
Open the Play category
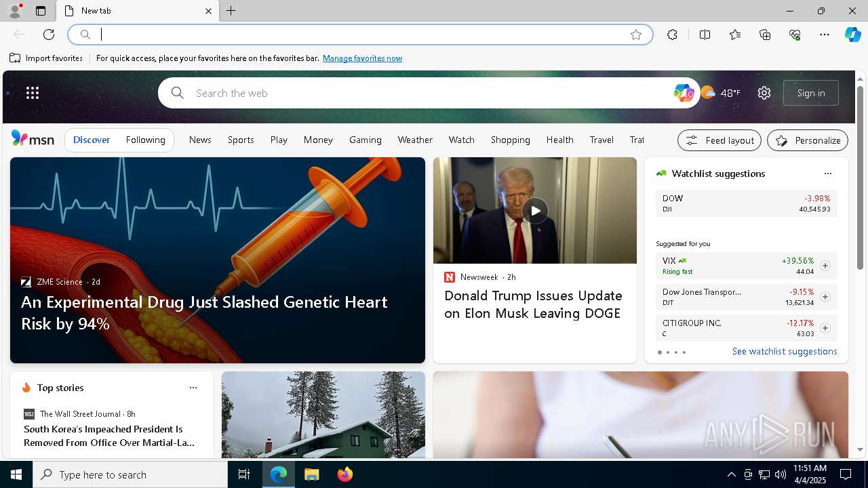pyautogui.click(x=279, y=140)
